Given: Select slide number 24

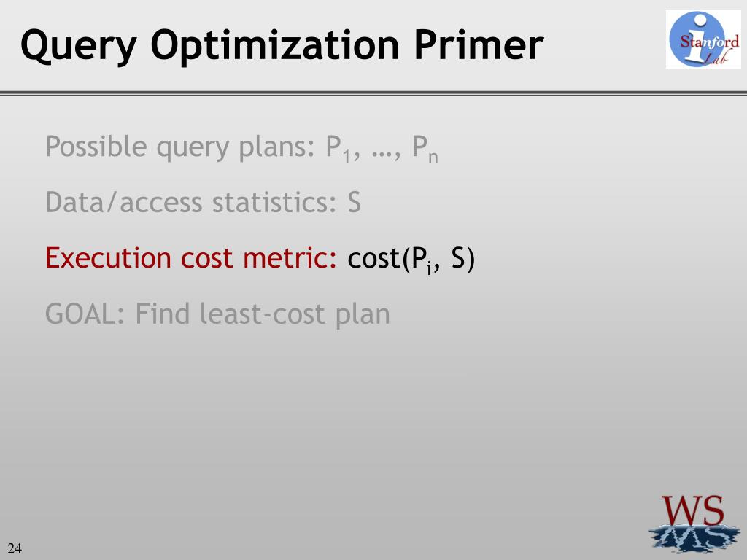Looking at the screenshot, I should point(15,548).
